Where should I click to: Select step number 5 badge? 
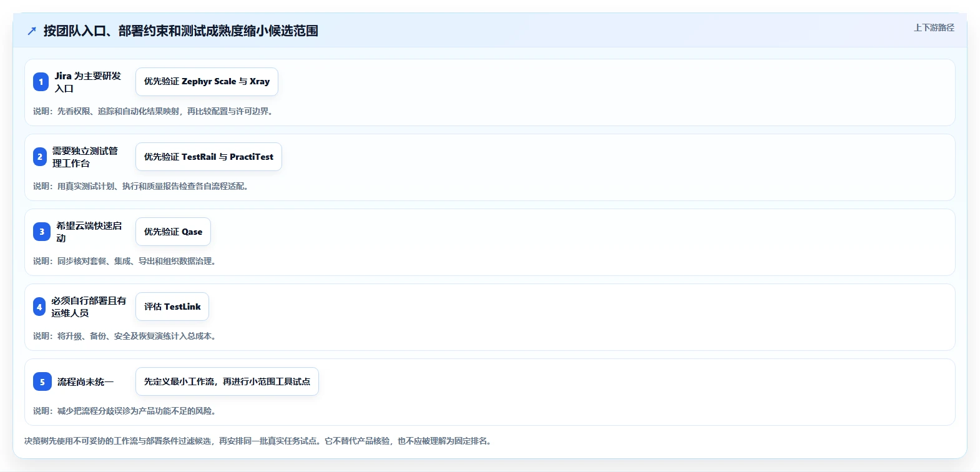(42, 381)
